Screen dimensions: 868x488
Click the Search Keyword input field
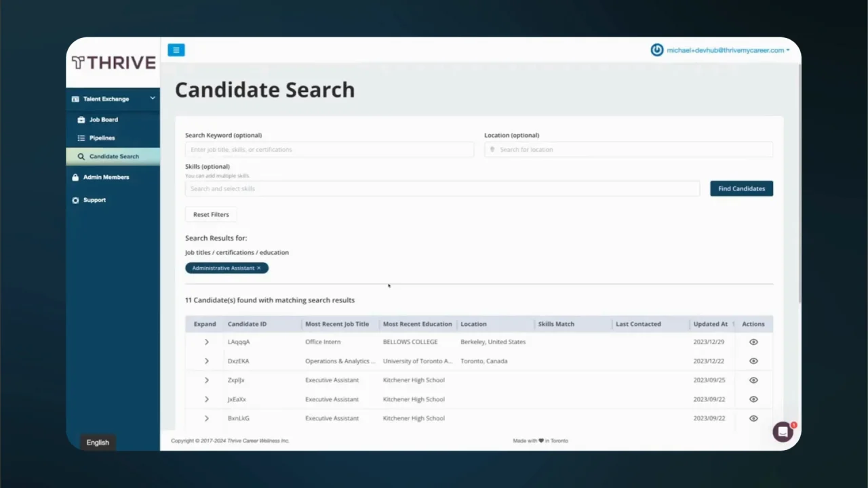(330, 150)
